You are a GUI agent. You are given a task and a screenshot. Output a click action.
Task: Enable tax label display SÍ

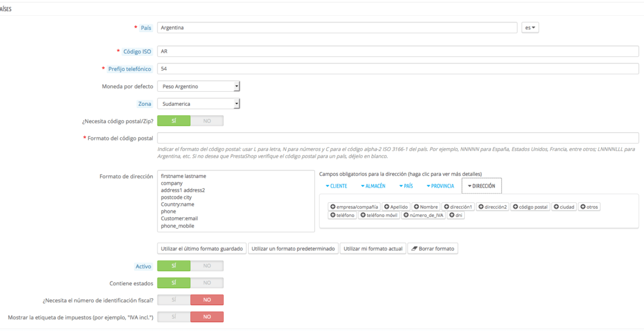pos(174,317)
